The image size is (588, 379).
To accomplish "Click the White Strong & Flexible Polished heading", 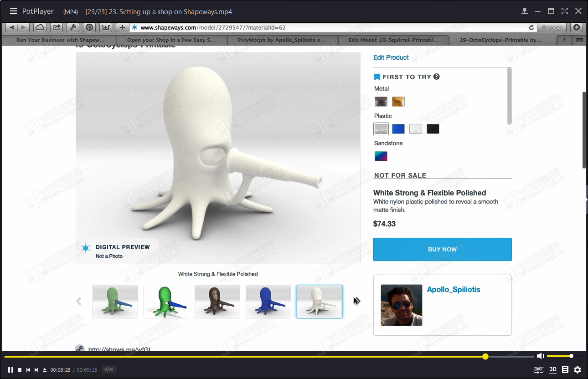I will 430,193.
